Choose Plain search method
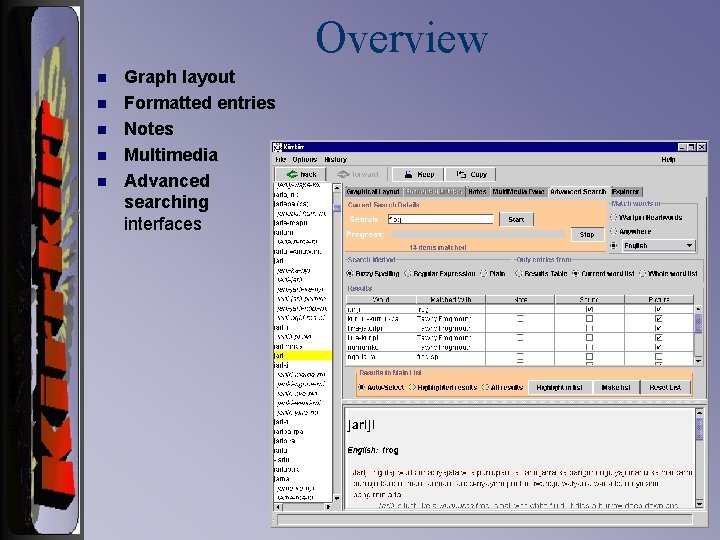Screen dimensions: 720x540 coord(484,274)
